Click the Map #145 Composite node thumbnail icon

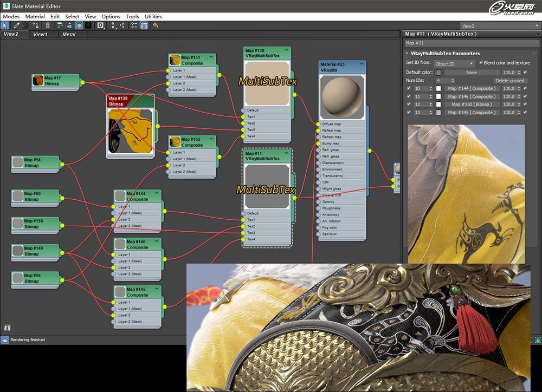pos(120,292)
